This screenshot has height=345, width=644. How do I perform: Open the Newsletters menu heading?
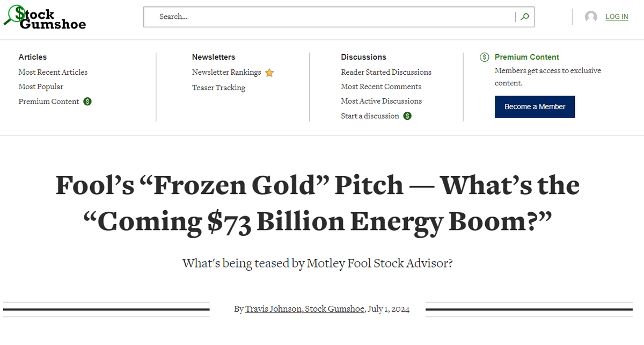point(214,57)
